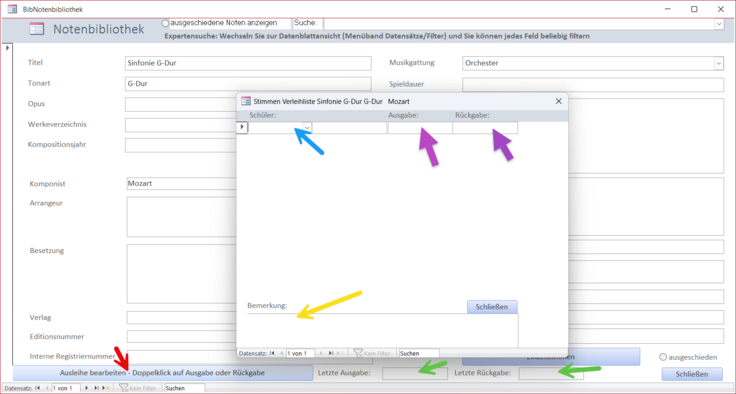Screen dimensions: 736x394
Task: Open the Schüler dropdown list
Action: pos(307,128)
